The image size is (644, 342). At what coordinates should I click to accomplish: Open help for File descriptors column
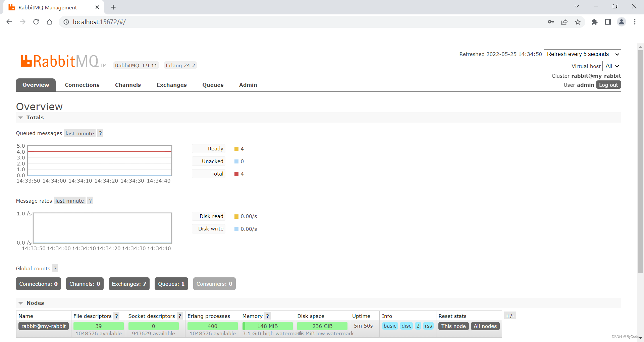116,316
